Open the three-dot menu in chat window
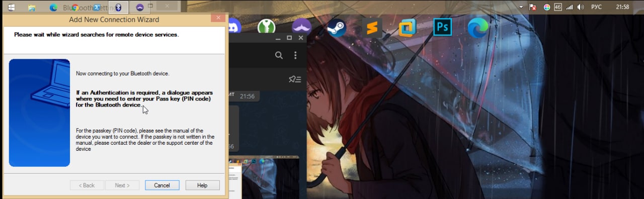The width and height of the screenshot is (644, 199). click(x=295, y=55)
